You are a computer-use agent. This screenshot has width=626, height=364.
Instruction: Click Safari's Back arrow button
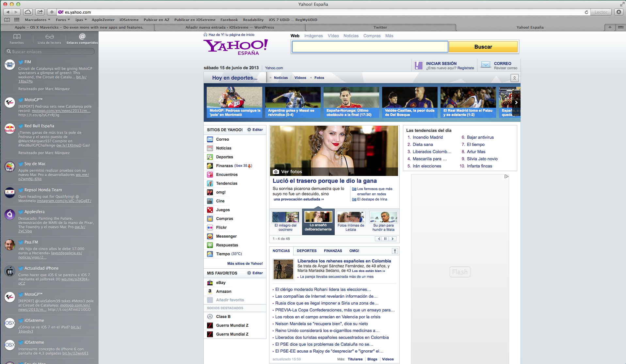pos(8,12)
